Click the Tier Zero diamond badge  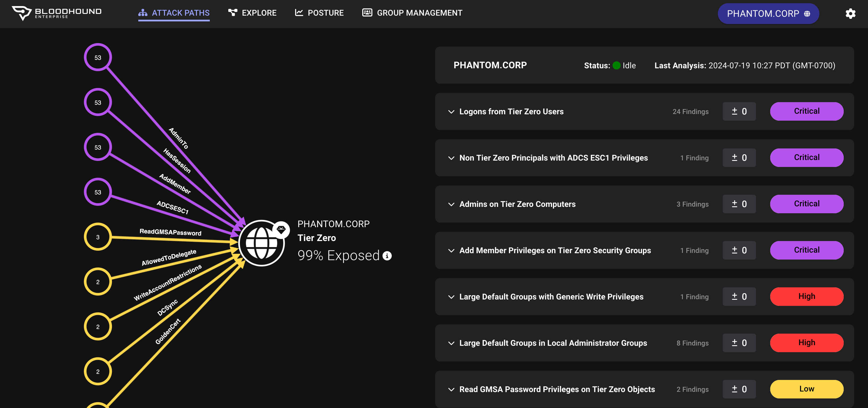click(281, 230)
